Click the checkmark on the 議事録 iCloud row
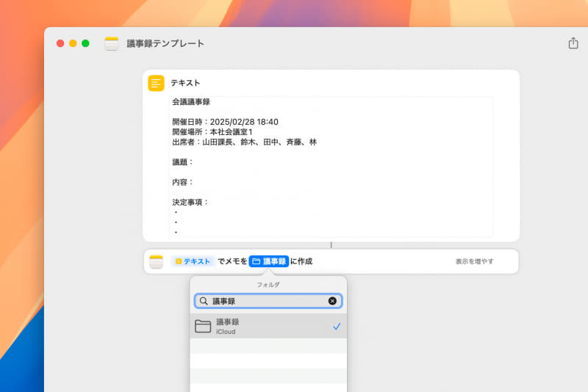This screenshot has height=392, width=588. [337, 327]
